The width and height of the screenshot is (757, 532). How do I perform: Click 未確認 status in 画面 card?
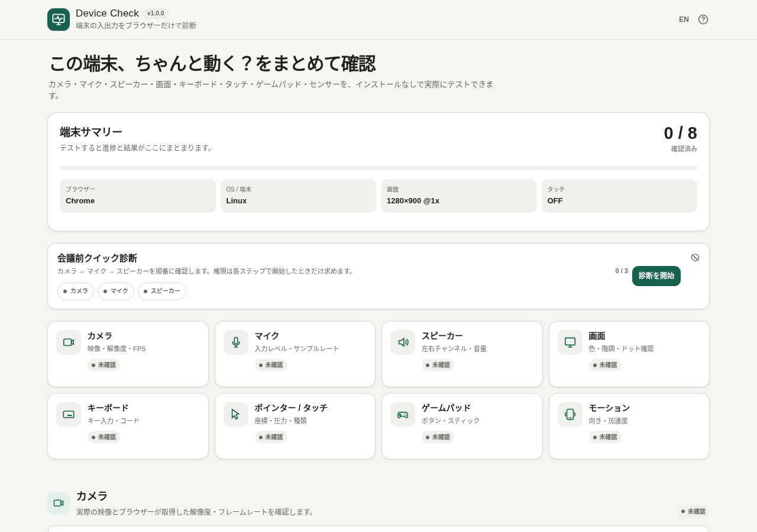point(605,365)
